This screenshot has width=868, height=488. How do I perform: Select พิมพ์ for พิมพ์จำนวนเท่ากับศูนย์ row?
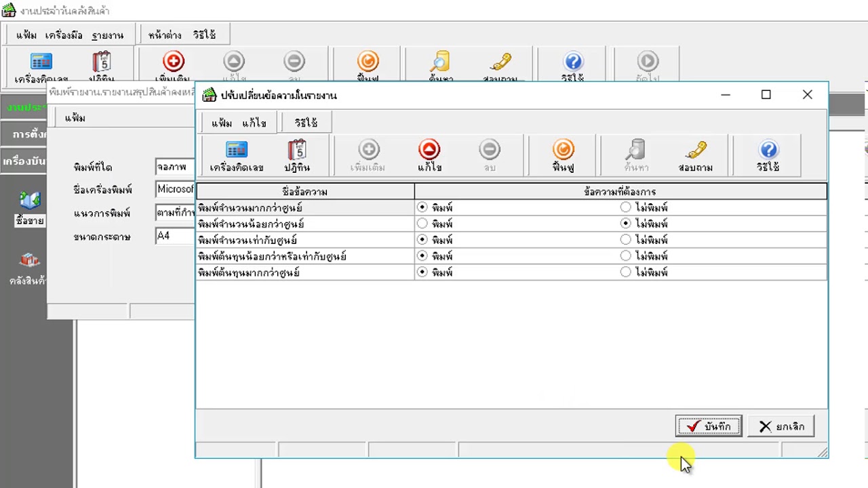(x=422, y=240)
